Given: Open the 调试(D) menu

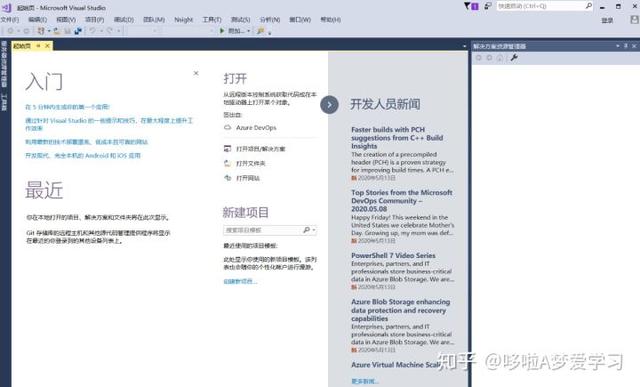Looking at the screenshot, I should pyautogui.click(x=124, y=20).
